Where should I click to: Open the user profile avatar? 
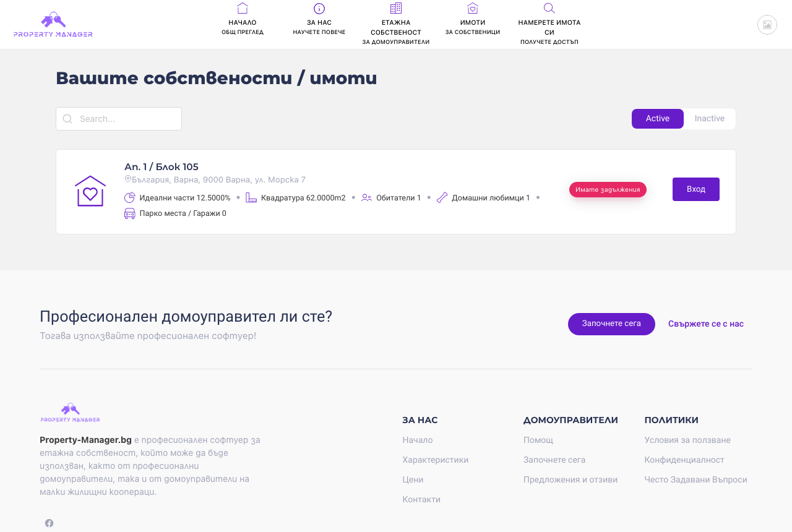click(767, 25)
